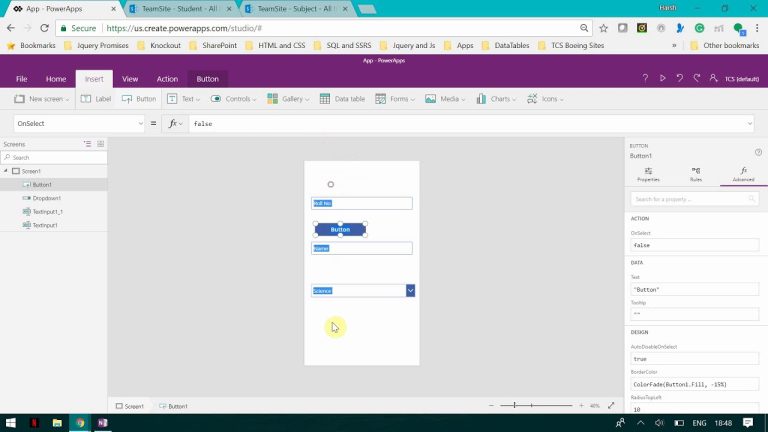The height and width of the screenshot is (432, 768).
Task: Click the Button control on canvas
Action: 340,230
